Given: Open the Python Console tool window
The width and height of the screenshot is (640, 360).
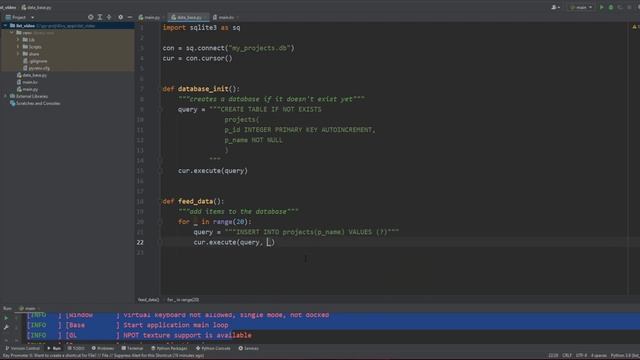Looking at the screenshot, I should click(213, 348).
